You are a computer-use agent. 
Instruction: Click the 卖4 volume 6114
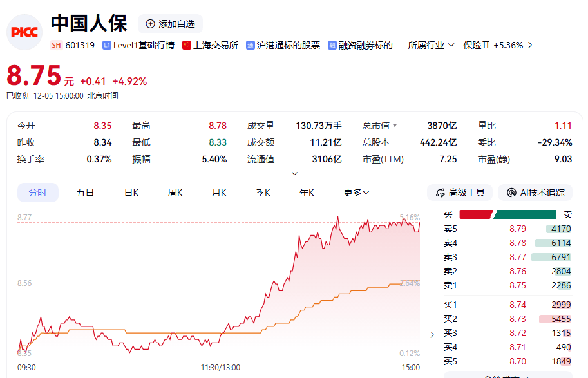point(561,243)
